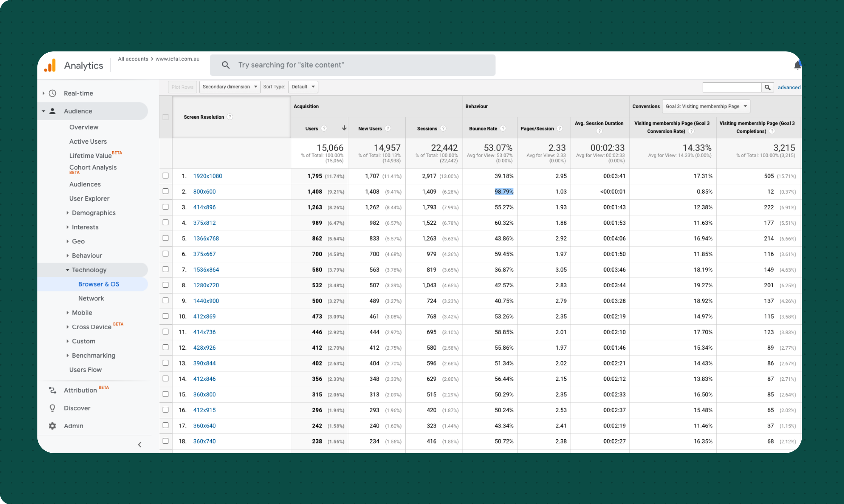Click the Plot Rows button
The height and width of the screenshot is (504, 844).
(x=183, y=87)
